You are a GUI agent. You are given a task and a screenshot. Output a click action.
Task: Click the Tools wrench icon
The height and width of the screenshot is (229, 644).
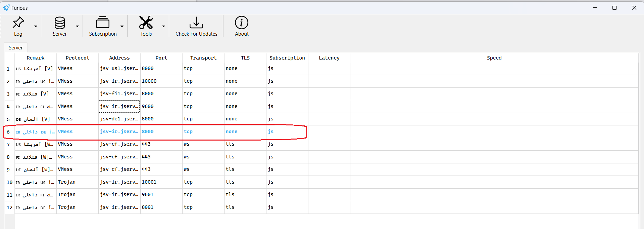[x=146, y=23]
